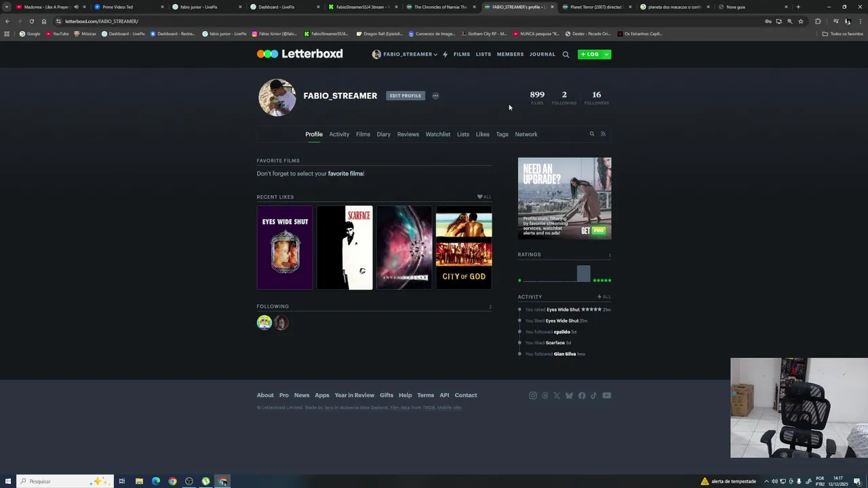Open FILMS in the main navigation
Viewport: 868px width, 488px height.
(x=462, y=54)
